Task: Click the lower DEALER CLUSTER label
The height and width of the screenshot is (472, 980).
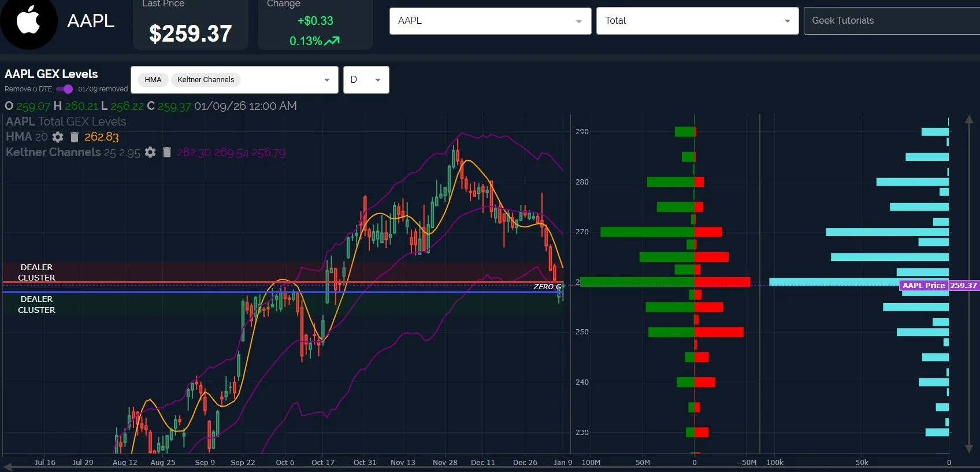Action: tap(36, 304)
